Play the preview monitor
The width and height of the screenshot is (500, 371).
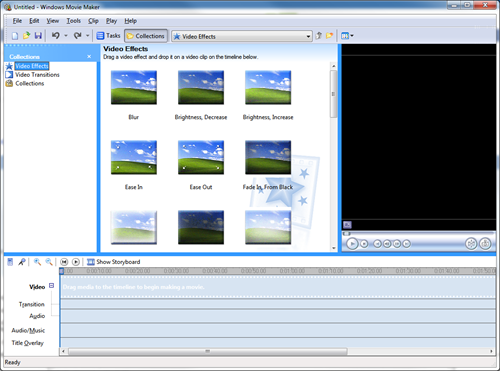[x=352, y=244]
